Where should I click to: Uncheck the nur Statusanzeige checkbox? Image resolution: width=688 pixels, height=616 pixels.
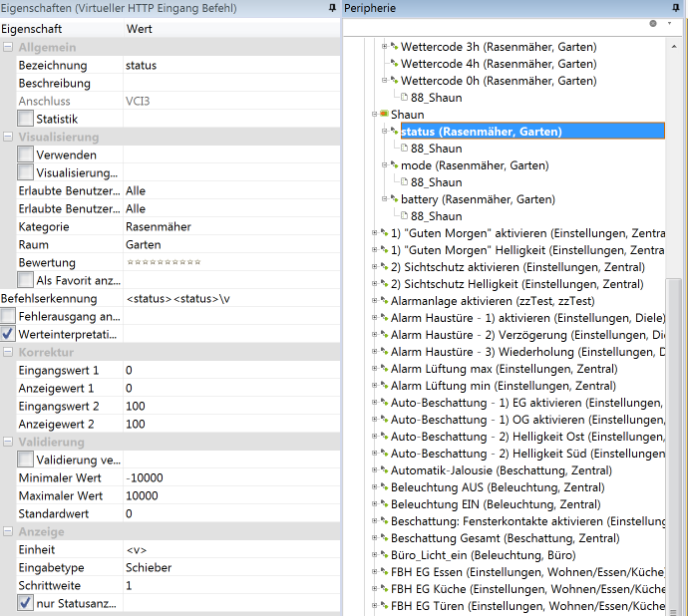[x=26, y=603]
